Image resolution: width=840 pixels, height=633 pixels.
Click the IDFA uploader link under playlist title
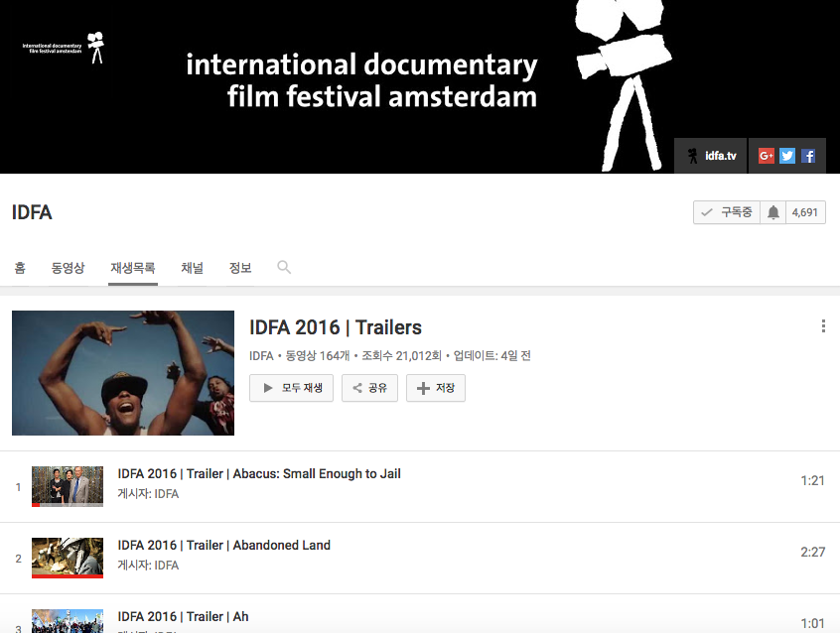pyautogui.click(x=261, y=355)
